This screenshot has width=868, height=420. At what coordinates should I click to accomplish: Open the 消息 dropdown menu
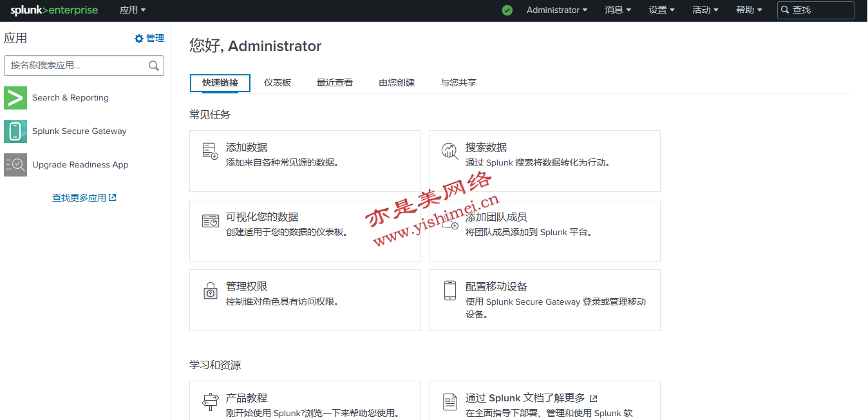click(x=618, y=10)
